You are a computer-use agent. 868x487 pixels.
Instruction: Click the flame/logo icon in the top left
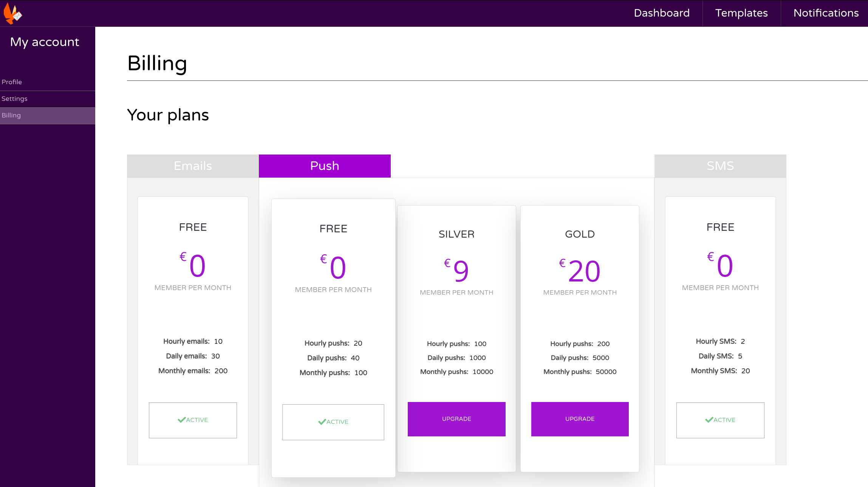pos(13,13)
